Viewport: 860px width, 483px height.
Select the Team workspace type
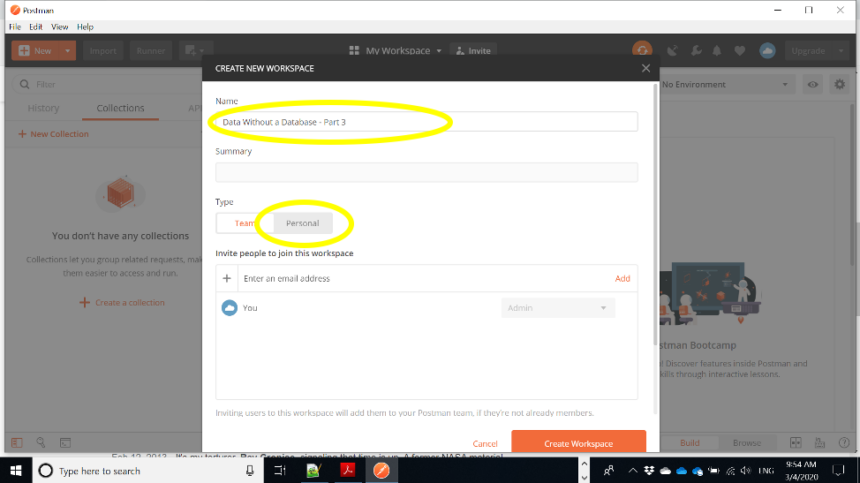click(244, 223)
